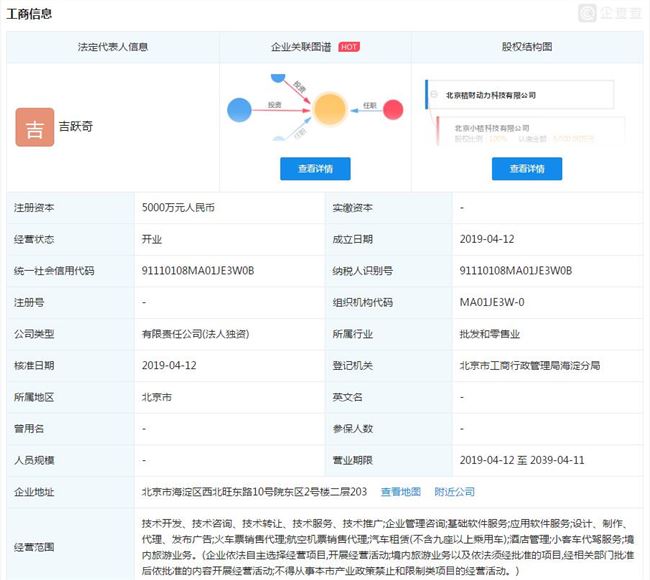This screenshot has width=650, height=580.
Task: Click the 工商信息 section heading
Action: click(x=29, y=14)
